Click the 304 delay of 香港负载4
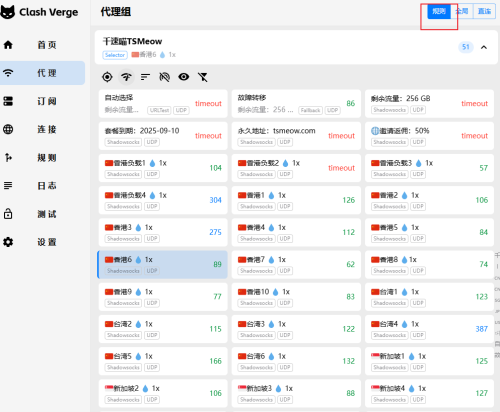This screenshot has width=500, height=412. point(215,200)
